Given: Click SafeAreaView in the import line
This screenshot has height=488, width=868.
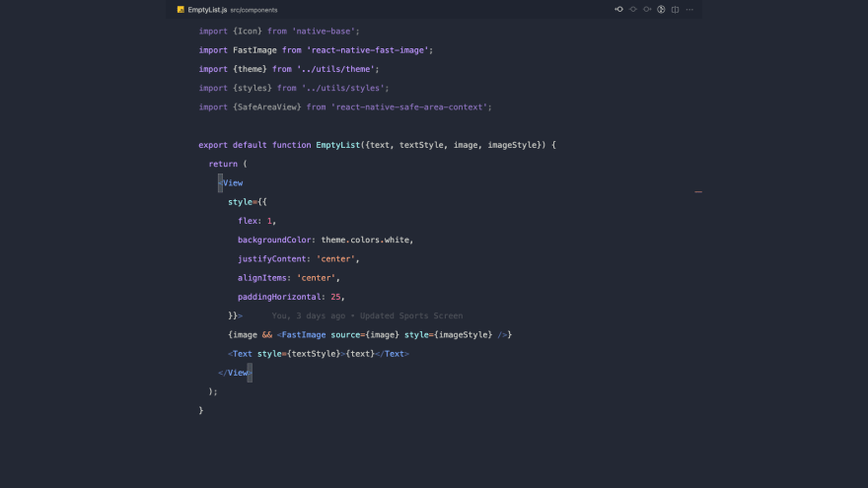Looking at the screenshot, I should [269, 106].
